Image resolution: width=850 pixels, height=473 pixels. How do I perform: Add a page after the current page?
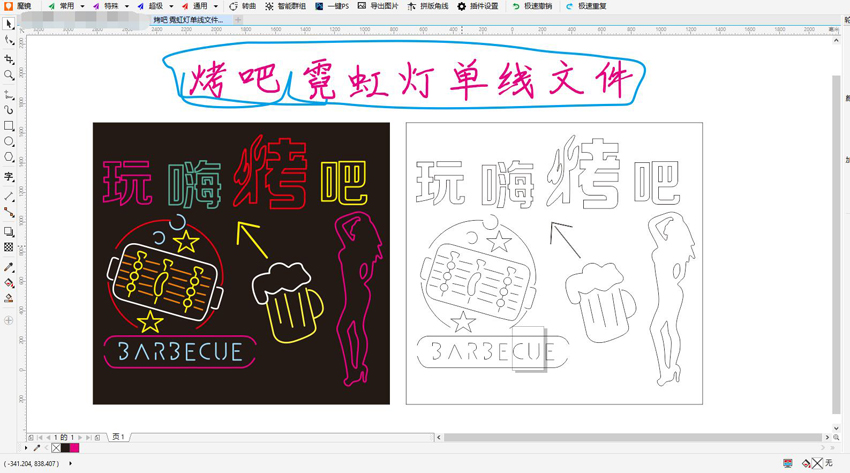(x=98, y=437)
